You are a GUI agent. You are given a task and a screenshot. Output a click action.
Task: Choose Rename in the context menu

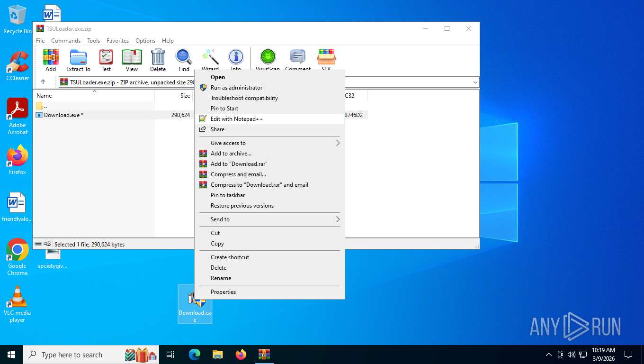pyautogui.click(x=269, y=278)
